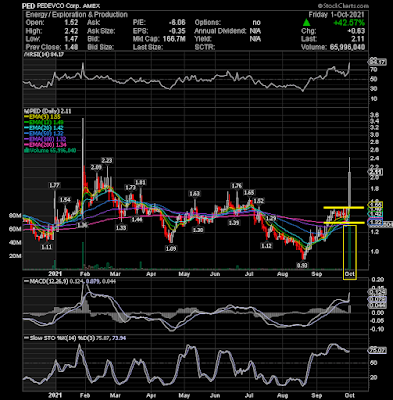Click the 1.77 price label near January
Image resolution: width=393 pixels, height=400 pixels.
point(54,185)
